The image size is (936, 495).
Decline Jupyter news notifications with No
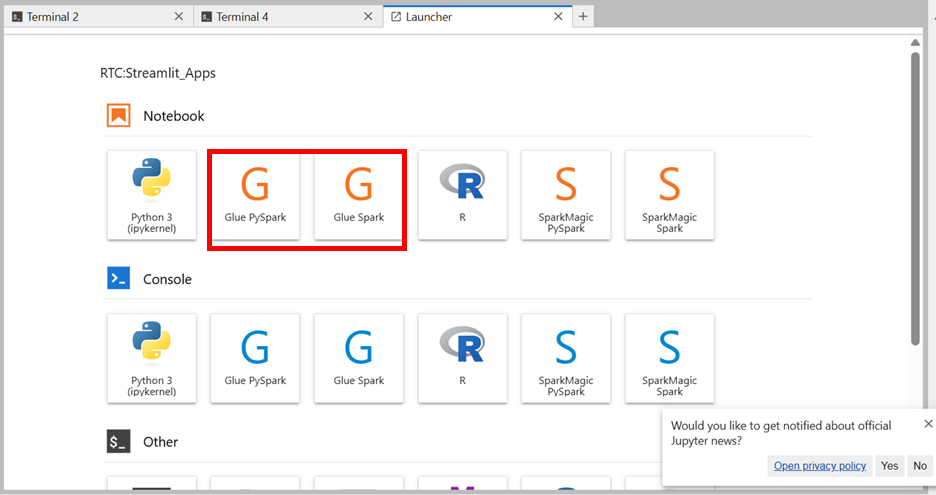click(x=920, y=466)
